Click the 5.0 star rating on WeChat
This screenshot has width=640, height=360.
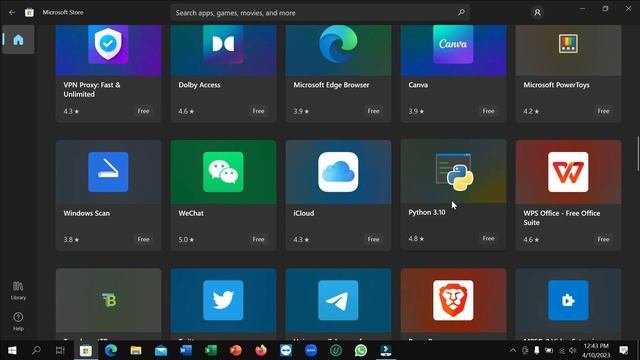186,240
